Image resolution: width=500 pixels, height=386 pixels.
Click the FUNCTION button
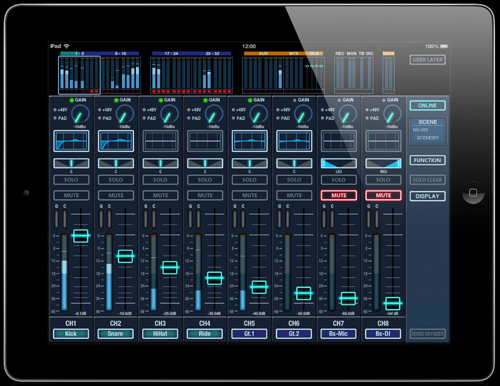tap(428, 160)
